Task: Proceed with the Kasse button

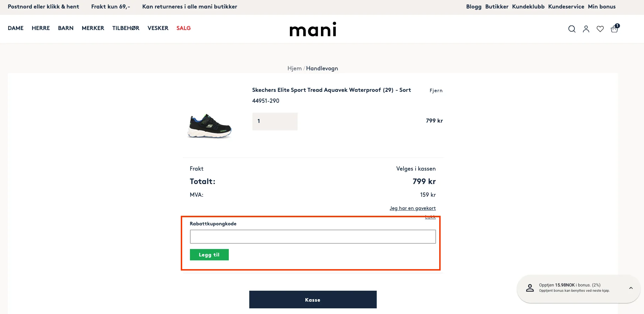Action: point(313,300)
